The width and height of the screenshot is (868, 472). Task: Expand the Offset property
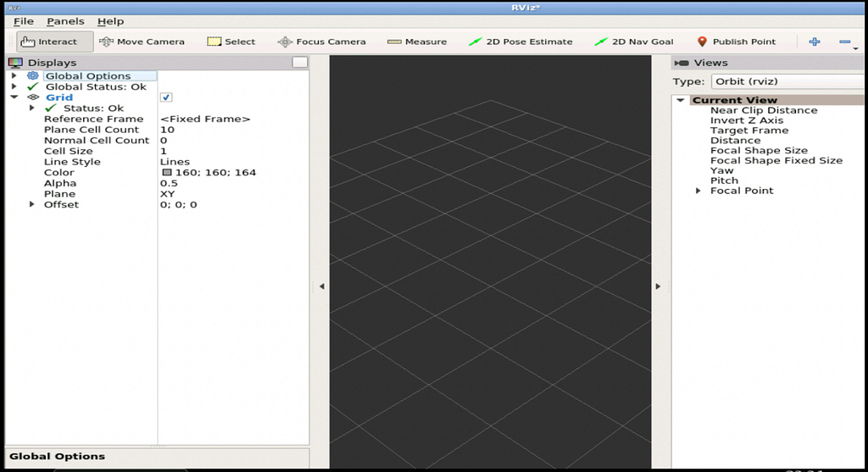tap(32, 204)
